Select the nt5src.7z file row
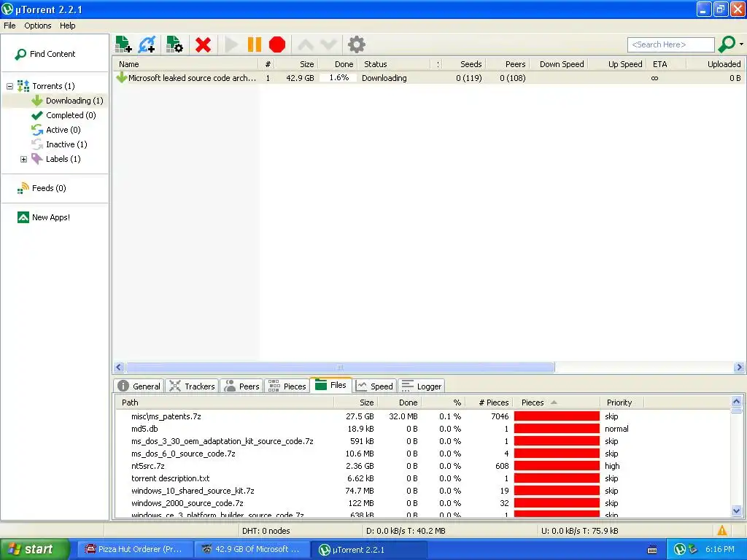The image size is (747, 560). point(422,466)
